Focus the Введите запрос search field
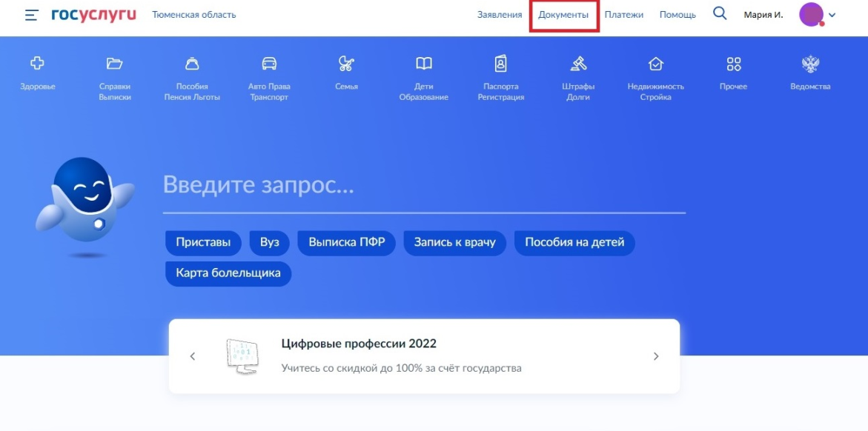 [424, 185]
